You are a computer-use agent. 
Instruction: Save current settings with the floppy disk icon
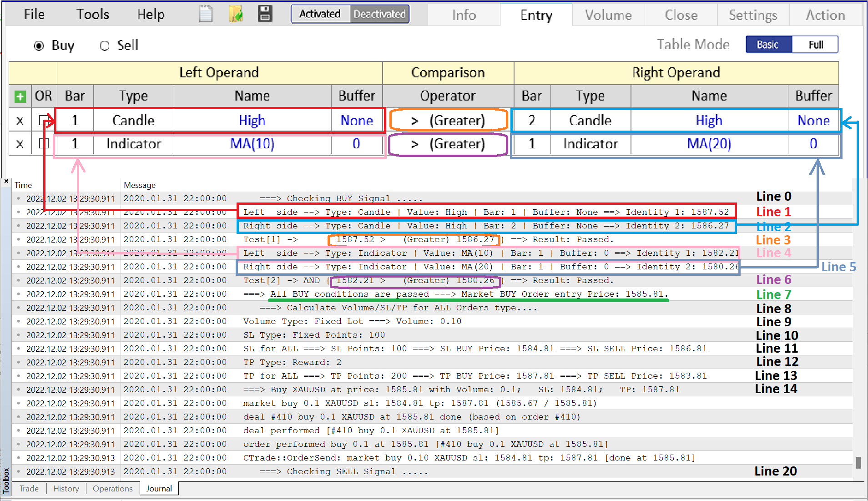pyautogui.click(x=265, y=14)
